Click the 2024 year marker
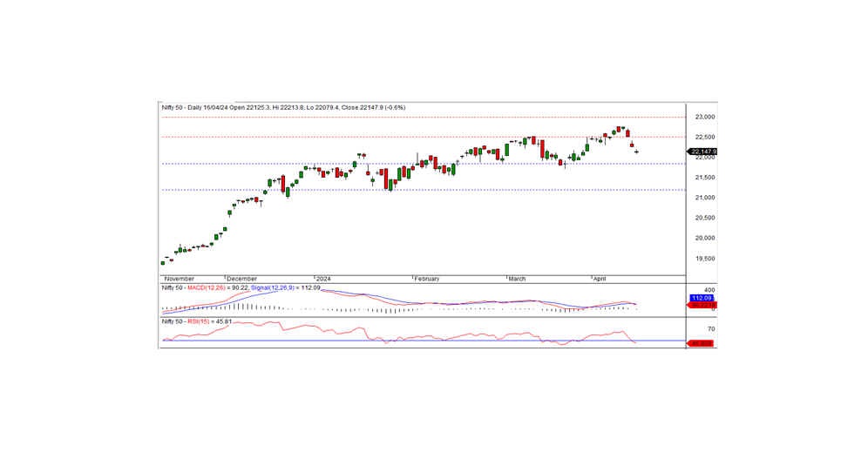The width and height of the screenshot is (868, 459). pos(322,279)
